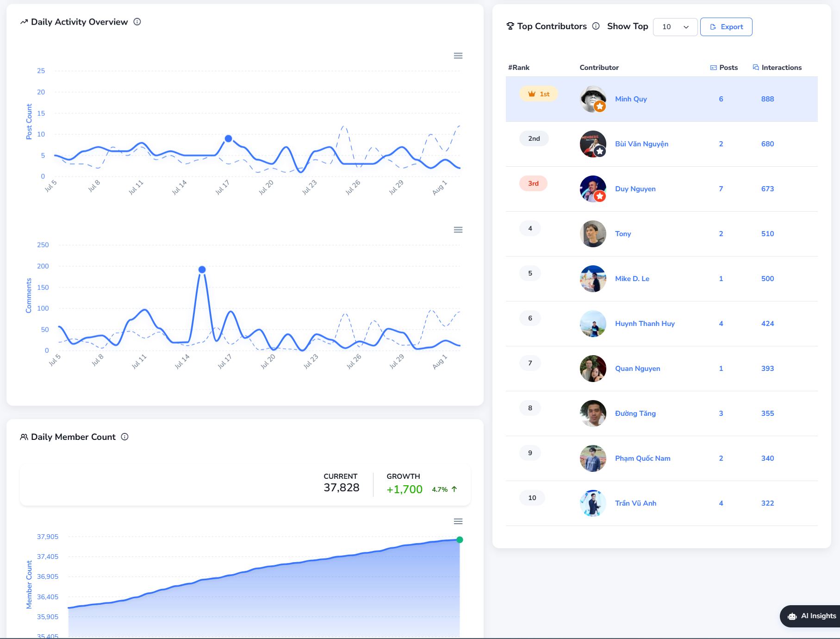840x639 pixels.
Task: Click the trophy icon beside Top Contributors
Action: [x=510, y=26]
